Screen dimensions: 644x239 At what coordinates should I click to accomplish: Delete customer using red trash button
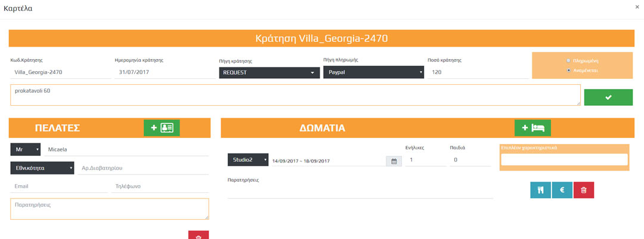point(199,235)
